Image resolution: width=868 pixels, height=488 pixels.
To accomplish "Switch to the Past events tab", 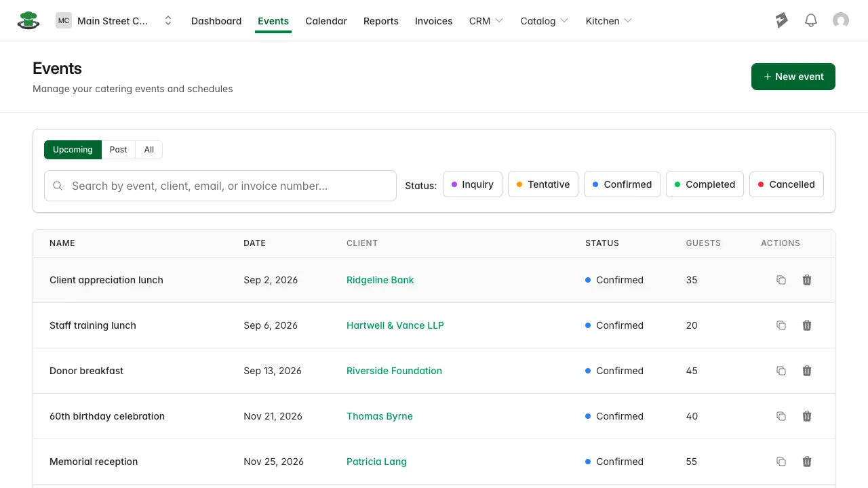I will (119, 150).
